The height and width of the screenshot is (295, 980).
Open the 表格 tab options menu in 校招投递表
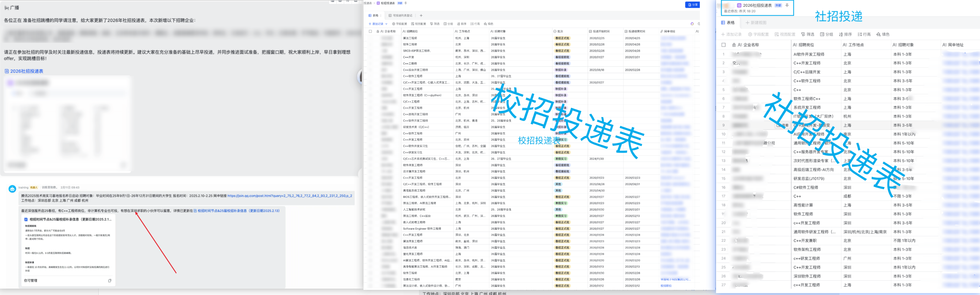tap(381, 16)
